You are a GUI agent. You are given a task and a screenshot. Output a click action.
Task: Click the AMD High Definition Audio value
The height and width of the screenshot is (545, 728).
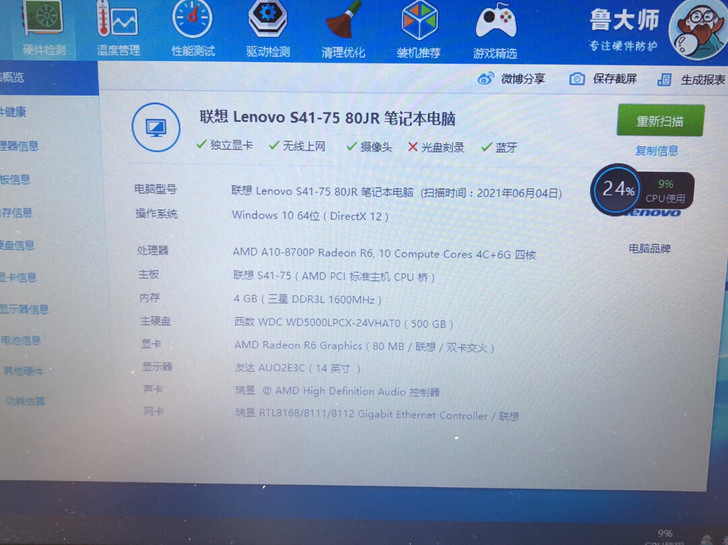click(338, 391)
